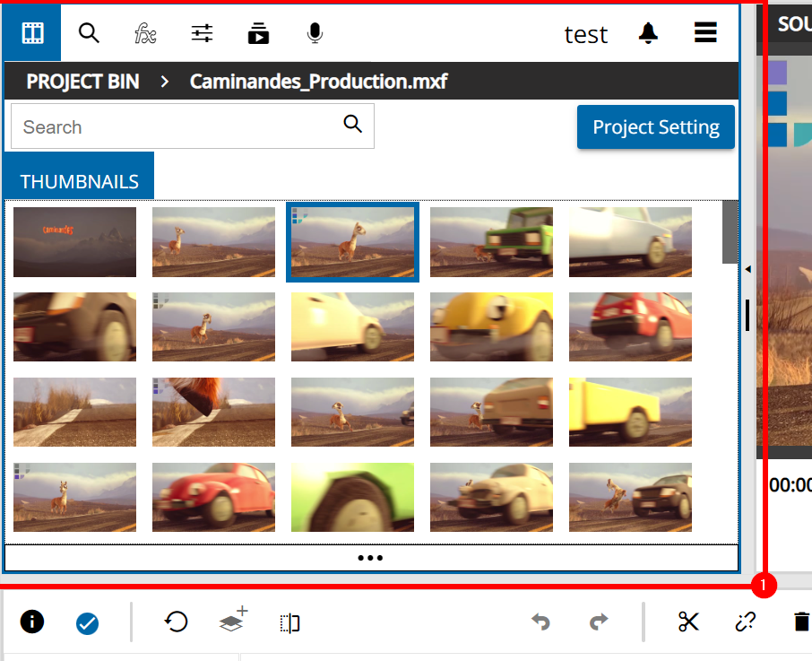
Task: Open the fx effects panel
Action: tap(145, 33)
